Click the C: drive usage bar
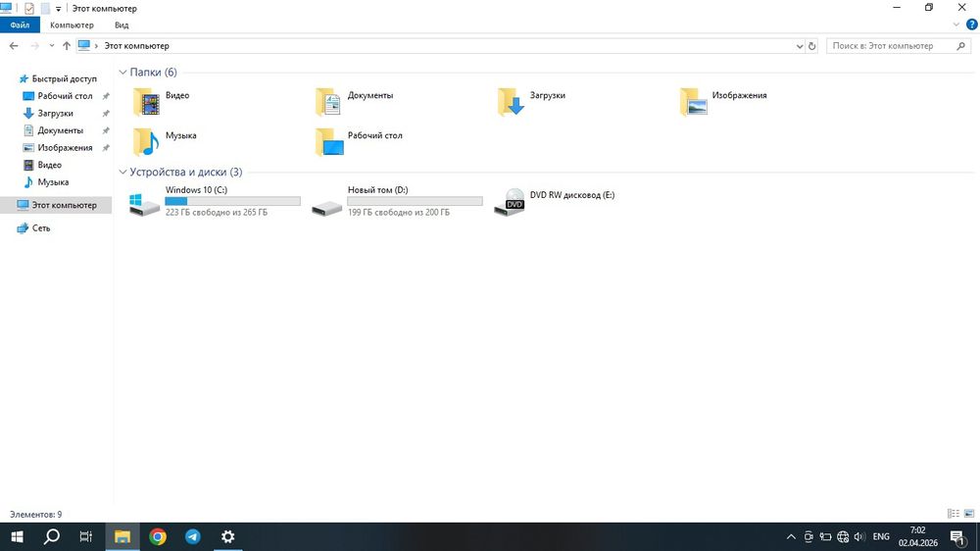 click(x=232, y=201)
